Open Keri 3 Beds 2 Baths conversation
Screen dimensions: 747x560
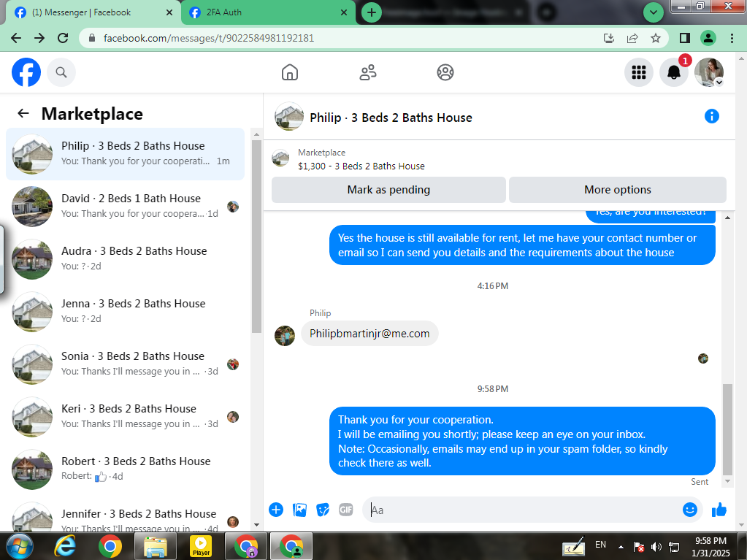click(126, 417)
